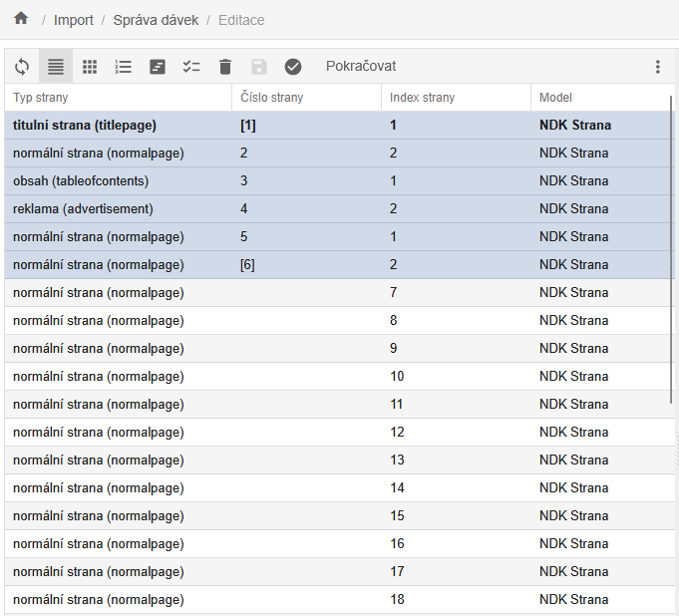Screen dimensions: 679x616
Task: Click the check circle validate icon
Action: 293,67
